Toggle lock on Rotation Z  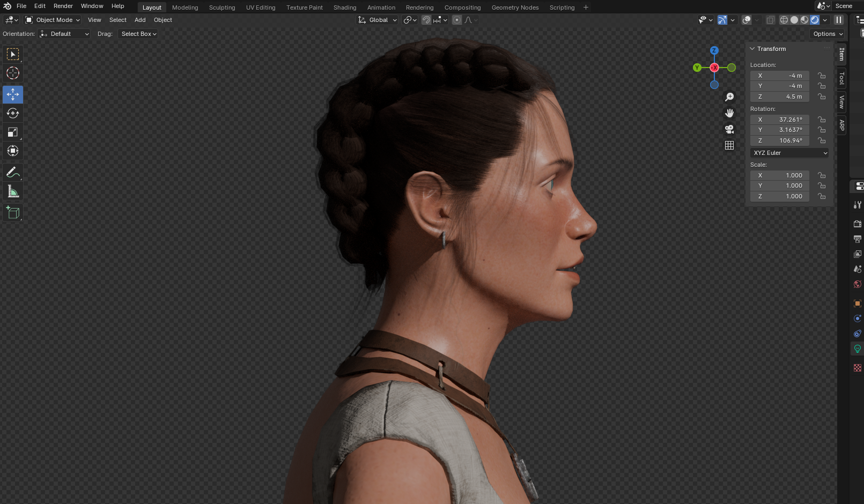822,140
